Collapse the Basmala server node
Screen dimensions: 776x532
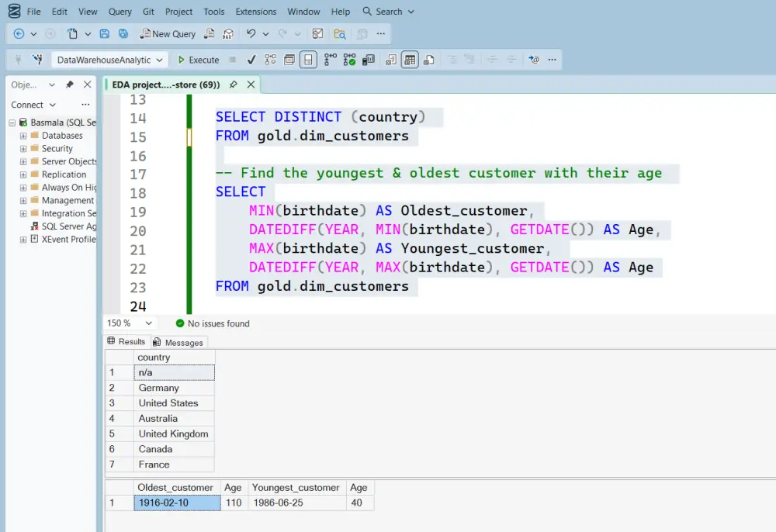pyautogui.click(x=12, y=123)
